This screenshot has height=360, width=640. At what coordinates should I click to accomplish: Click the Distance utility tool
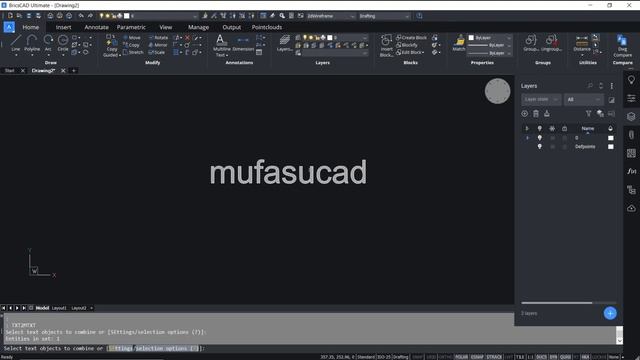(582, 43)
